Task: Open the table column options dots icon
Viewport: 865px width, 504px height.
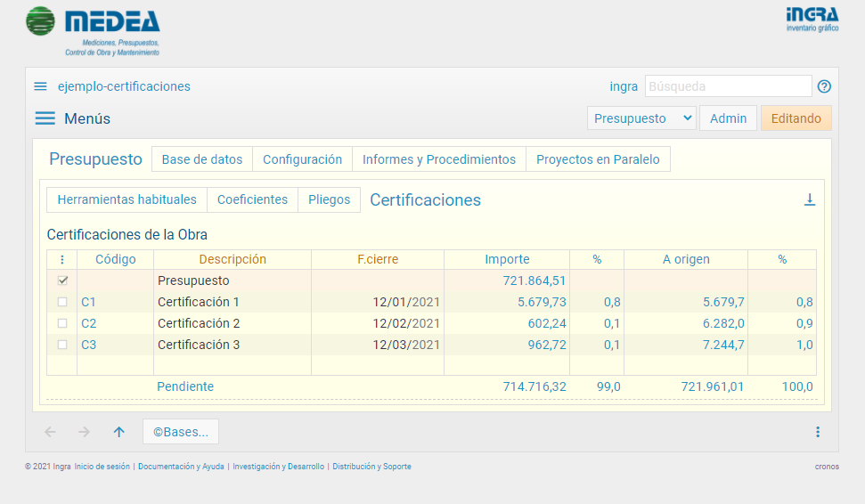Action: (62, 260)
